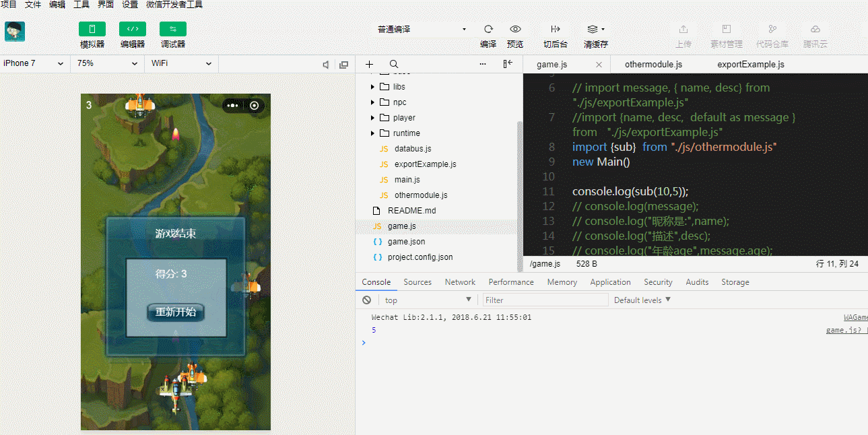Open the clear cache dropdown
Viewport: 868px width, 435px height.
coord(596,29)
